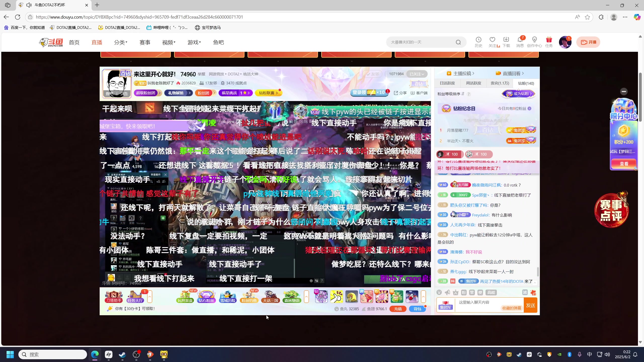The image size is (644, 362).
Task: Open the 超级粉丝团 badge link
Action: (x=148, y=93)
